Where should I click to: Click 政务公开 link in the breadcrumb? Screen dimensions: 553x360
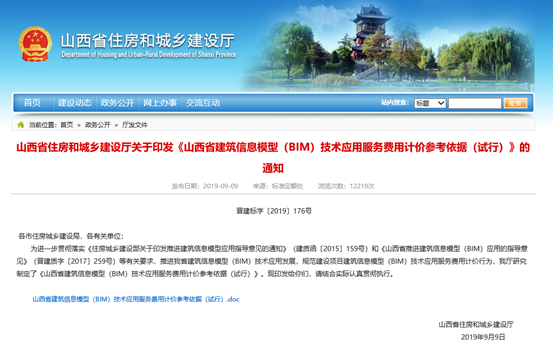(98, 125)
